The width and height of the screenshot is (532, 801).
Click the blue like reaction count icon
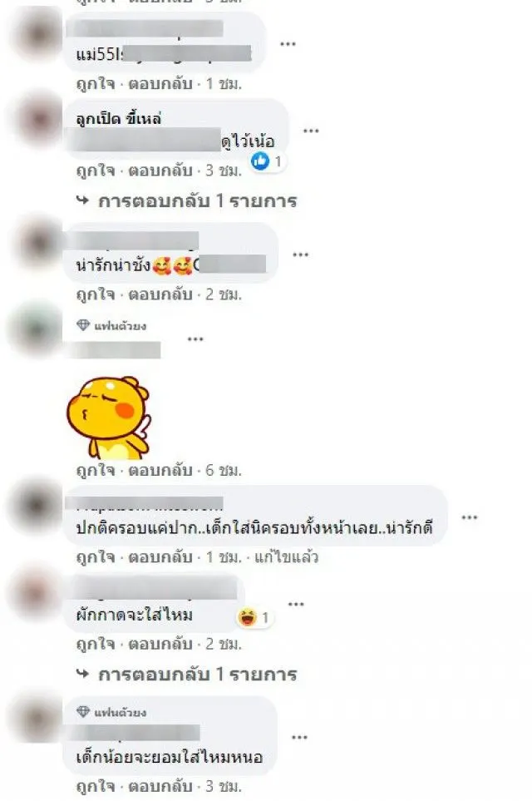(x=260, y=161)
